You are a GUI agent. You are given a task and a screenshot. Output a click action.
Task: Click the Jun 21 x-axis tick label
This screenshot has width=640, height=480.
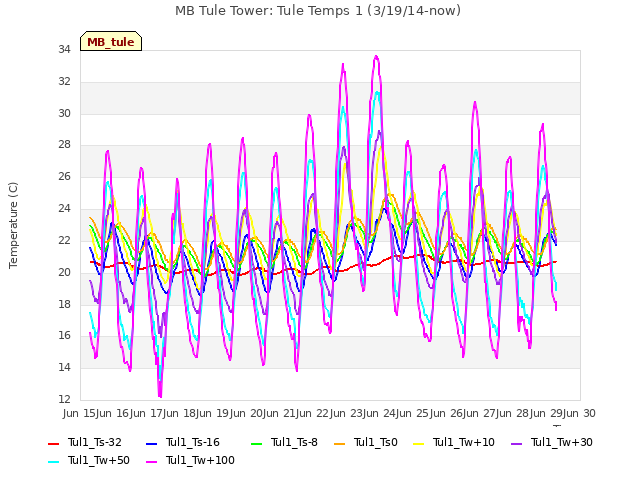(x=280, y=413)
